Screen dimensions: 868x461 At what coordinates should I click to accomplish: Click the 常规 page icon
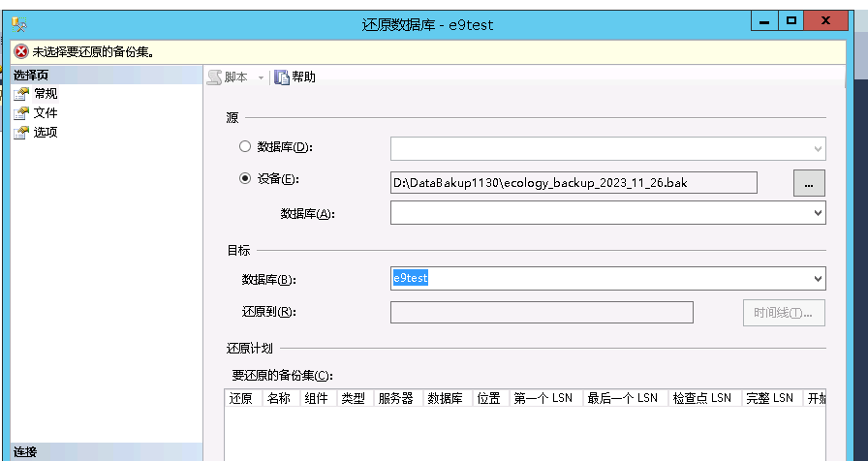(21, 94)
